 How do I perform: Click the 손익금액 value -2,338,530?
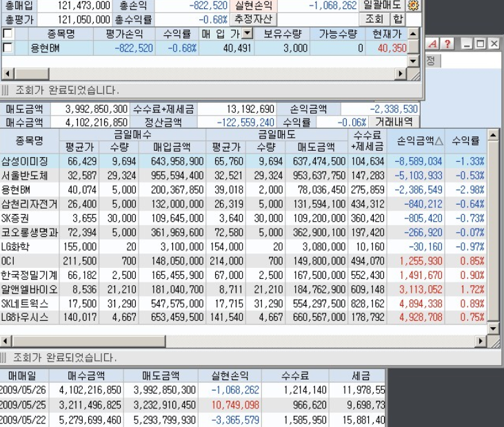click(394, 109)
